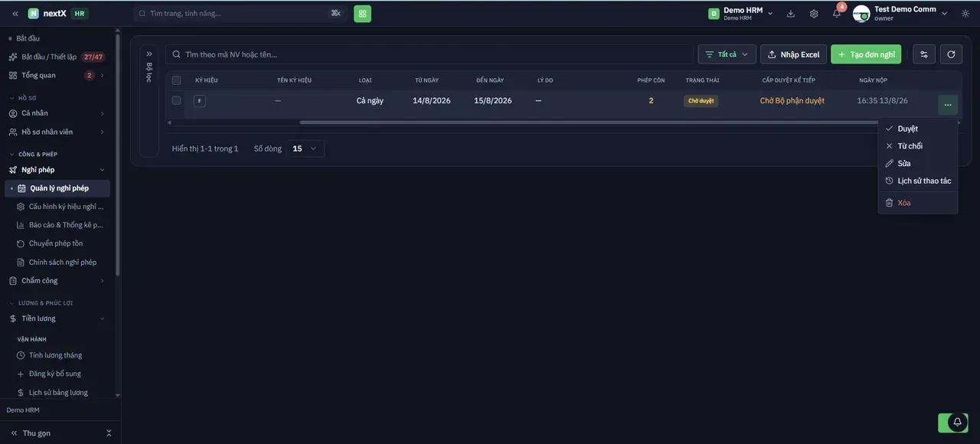
Task: Focus the Tìm trang, tính năng search box
Action: pyautogui.click(x=240, y=14)
